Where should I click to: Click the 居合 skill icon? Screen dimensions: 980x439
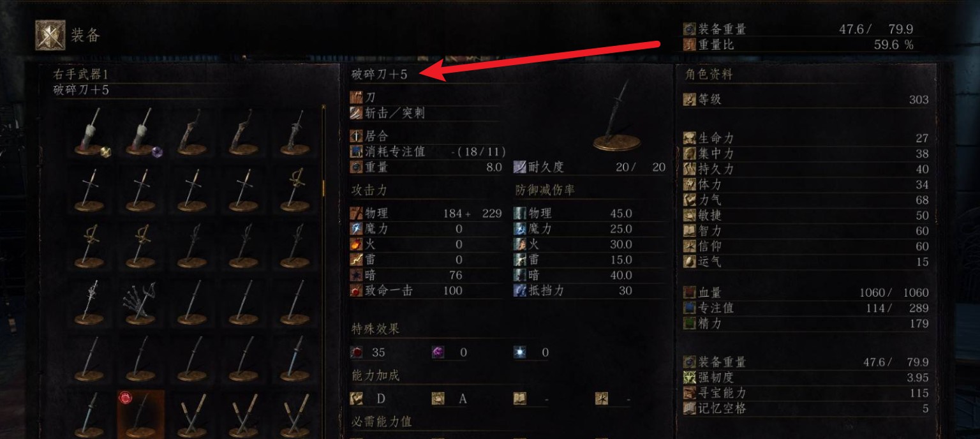(x=357, y=136)
